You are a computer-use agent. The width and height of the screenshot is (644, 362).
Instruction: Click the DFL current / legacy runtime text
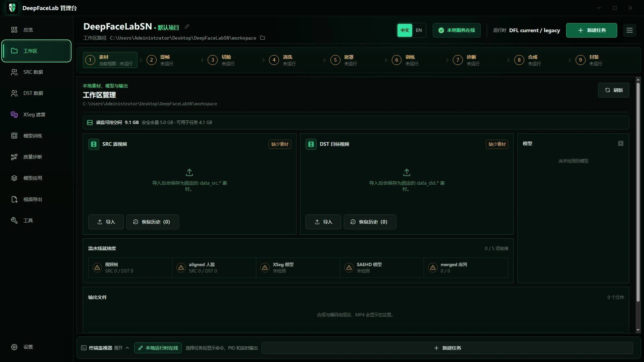(535, 31)
